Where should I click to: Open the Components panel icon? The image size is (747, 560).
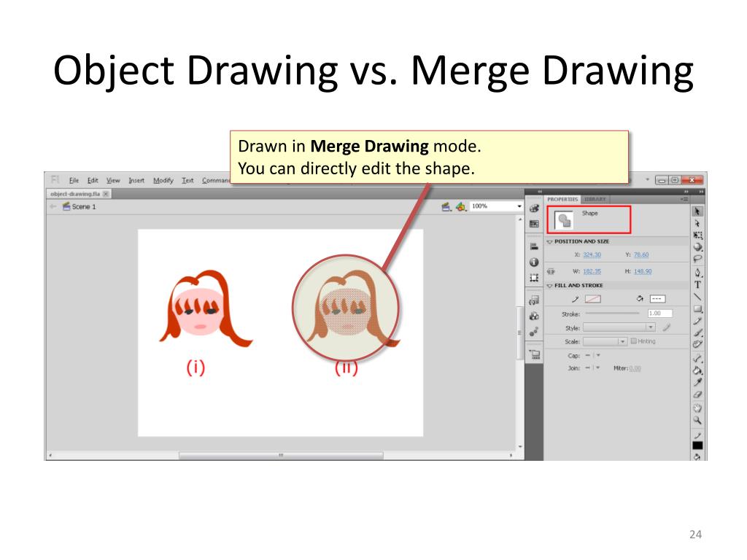tap(534, 316)
